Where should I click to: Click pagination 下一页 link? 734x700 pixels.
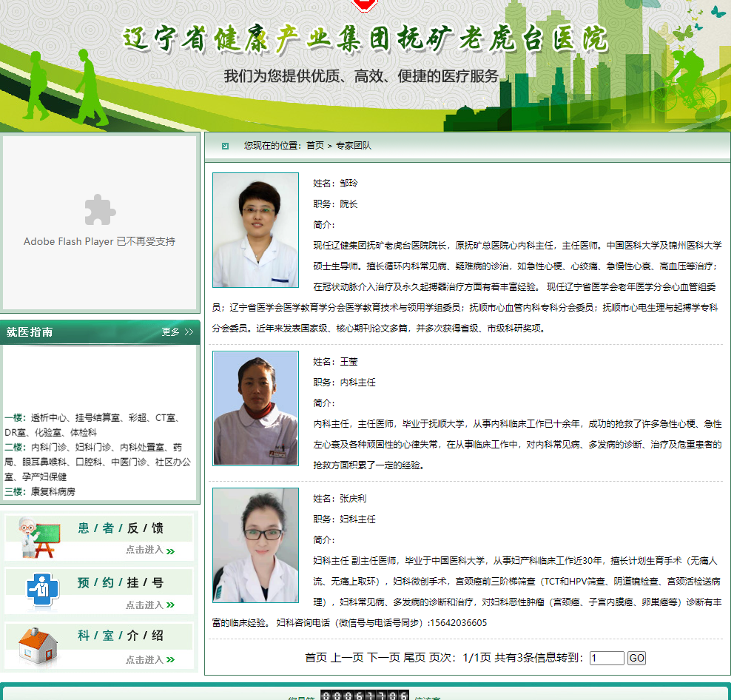(383, 658)
